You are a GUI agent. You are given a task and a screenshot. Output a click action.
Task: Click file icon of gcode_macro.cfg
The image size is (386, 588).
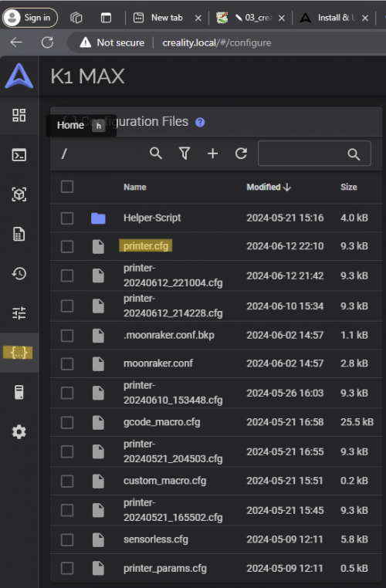click(x=98, y=423)
